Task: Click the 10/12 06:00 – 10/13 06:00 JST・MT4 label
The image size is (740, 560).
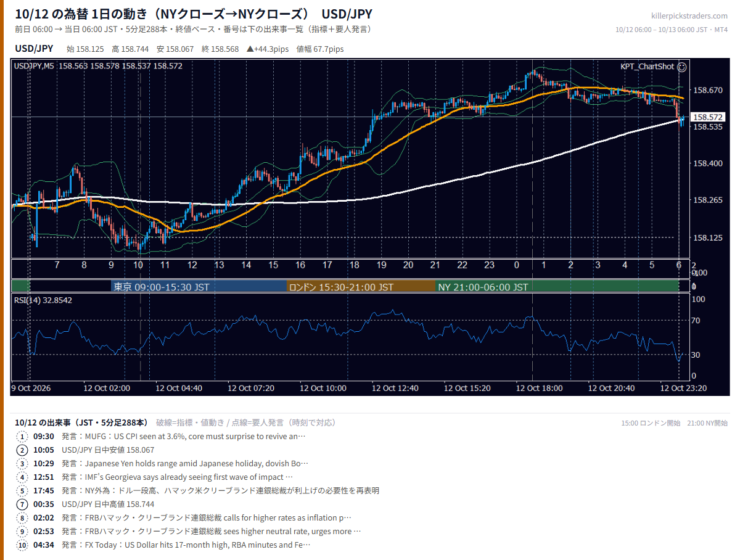Action: point(672,30)
